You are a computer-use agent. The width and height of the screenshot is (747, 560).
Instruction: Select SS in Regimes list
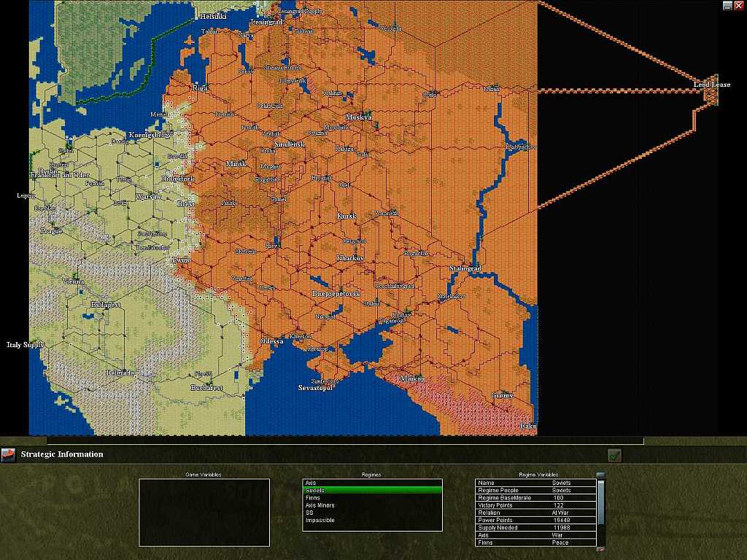pos(372,513)
